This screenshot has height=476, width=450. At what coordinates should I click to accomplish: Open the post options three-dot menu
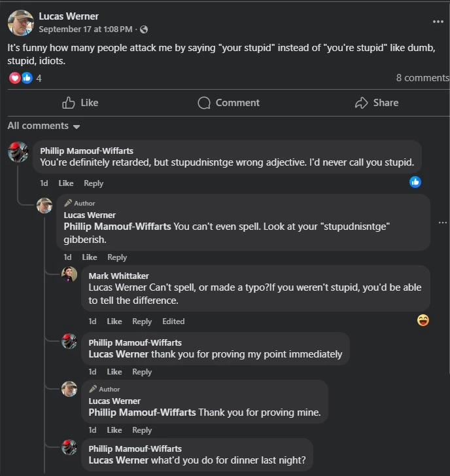(438, 22)
